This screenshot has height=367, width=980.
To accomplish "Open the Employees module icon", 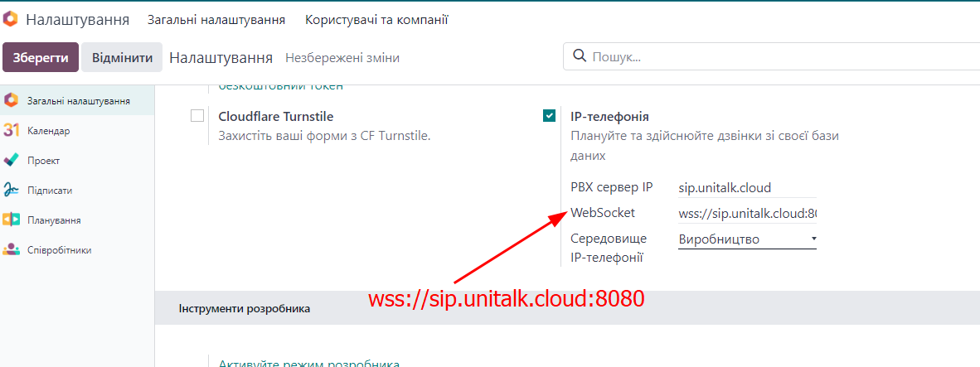I will 11,249.
